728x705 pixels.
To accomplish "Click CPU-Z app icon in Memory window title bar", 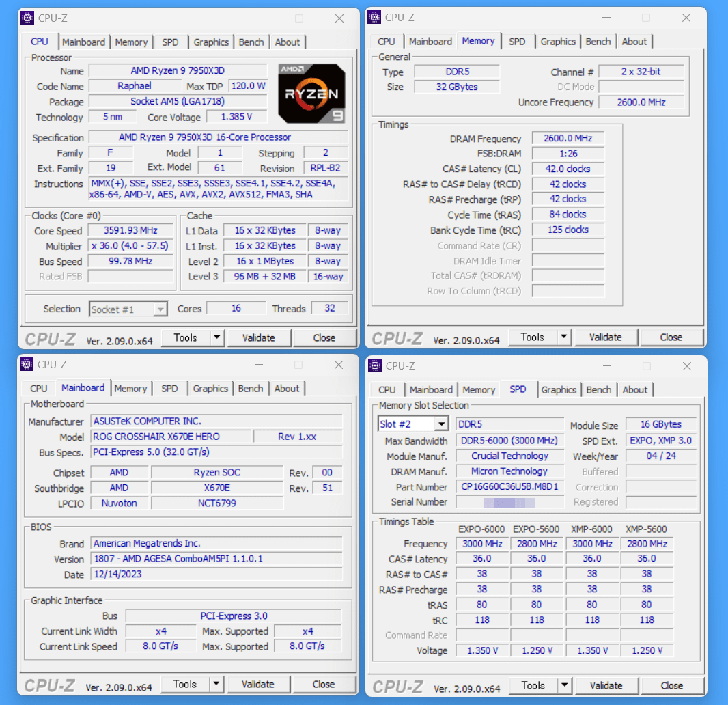I will [374, 18].
